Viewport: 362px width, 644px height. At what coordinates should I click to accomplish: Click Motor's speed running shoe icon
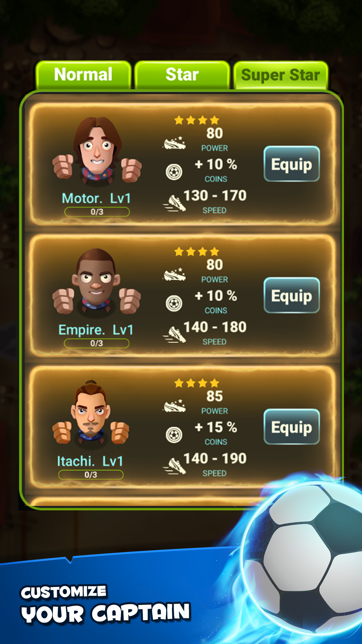coord(175,203)
